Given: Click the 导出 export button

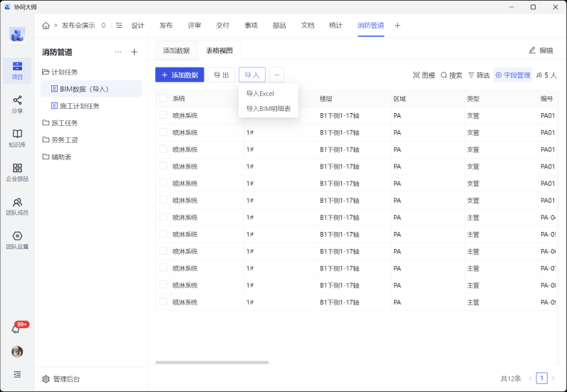Looking at the screenshot, I should pos(222,75).
